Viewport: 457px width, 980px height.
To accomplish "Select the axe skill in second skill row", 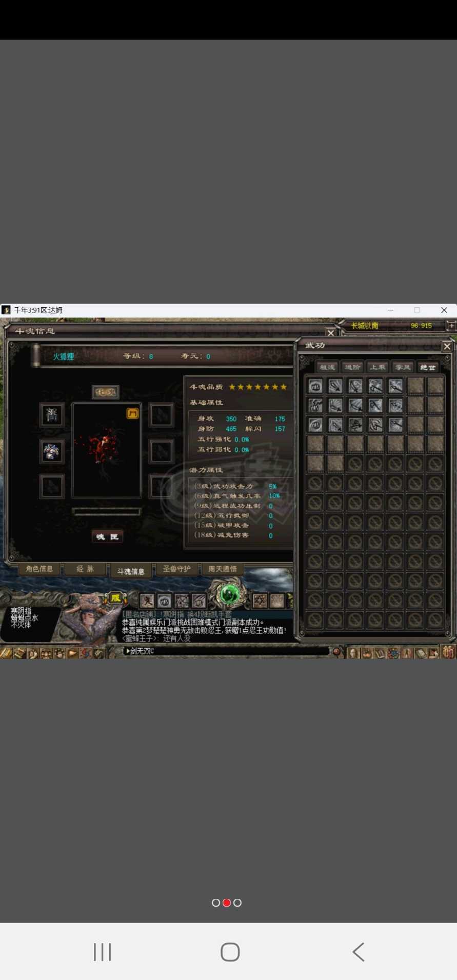I will click(x=375, y=405).
